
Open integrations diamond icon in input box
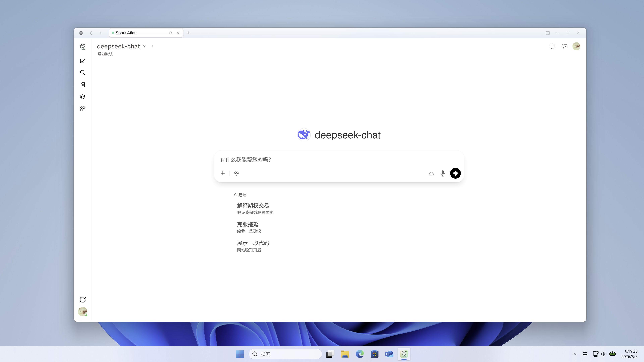(236, 173)
